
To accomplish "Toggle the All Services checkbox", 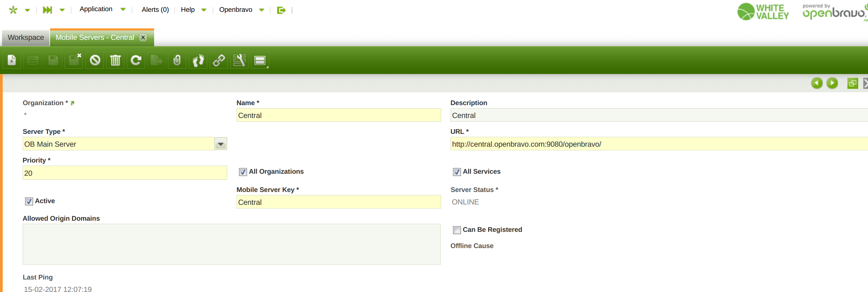I will [457, 172].
